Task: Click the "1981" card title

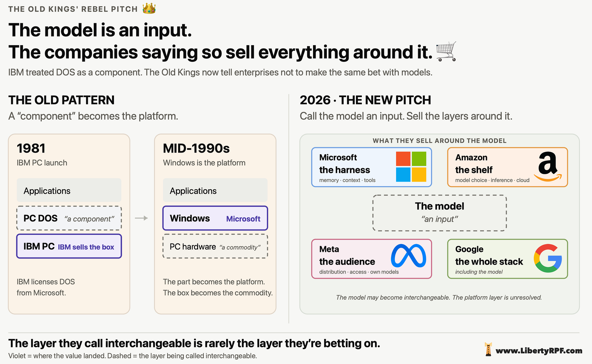Action: click(x=31, y=148)
